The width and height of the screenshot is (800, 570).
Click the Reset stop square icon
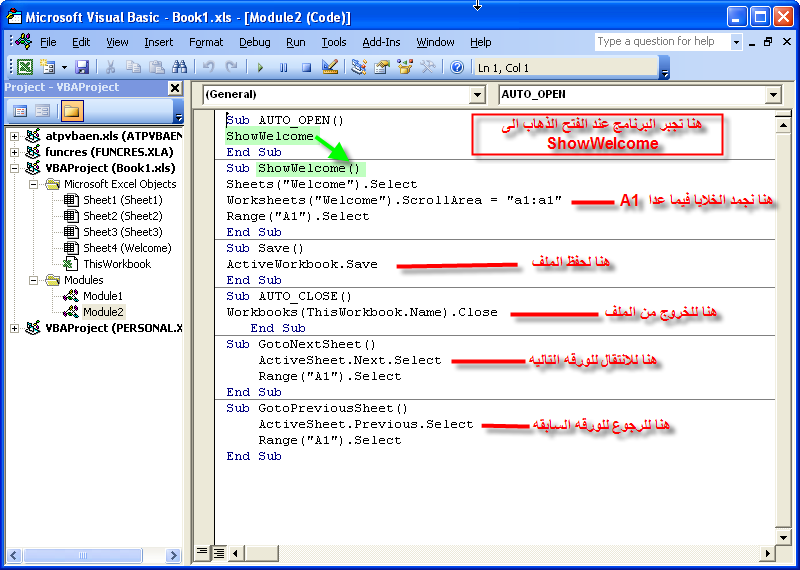(x=306, y=67)
